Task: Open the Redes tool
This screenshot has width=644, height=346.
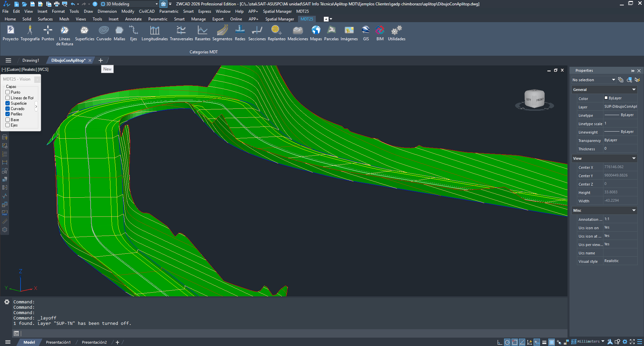Action: (x=240, y=33)
